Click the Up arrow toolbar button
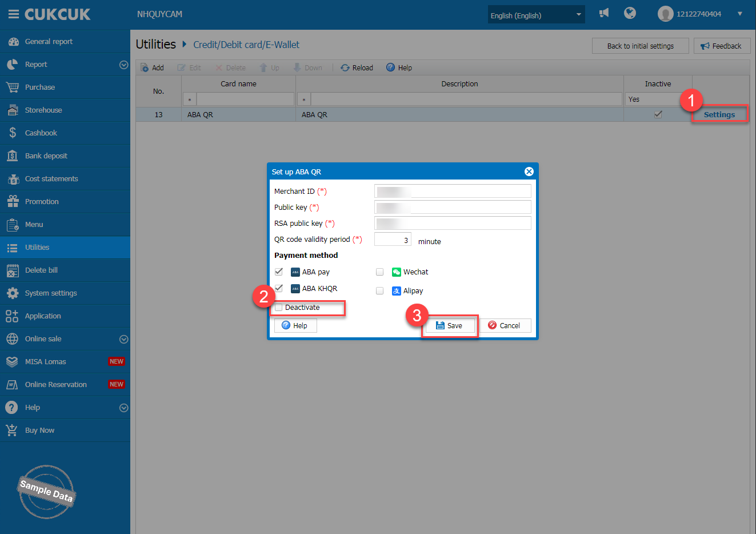This screenshot has width=756, height=534. click(x=269, y=67)
